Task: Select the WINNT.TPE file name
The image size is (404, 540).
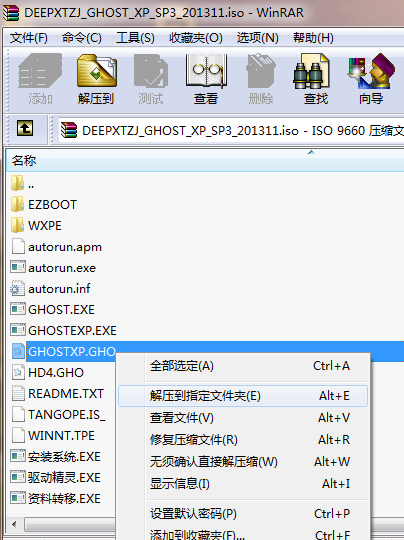Action: coord(61,436)
